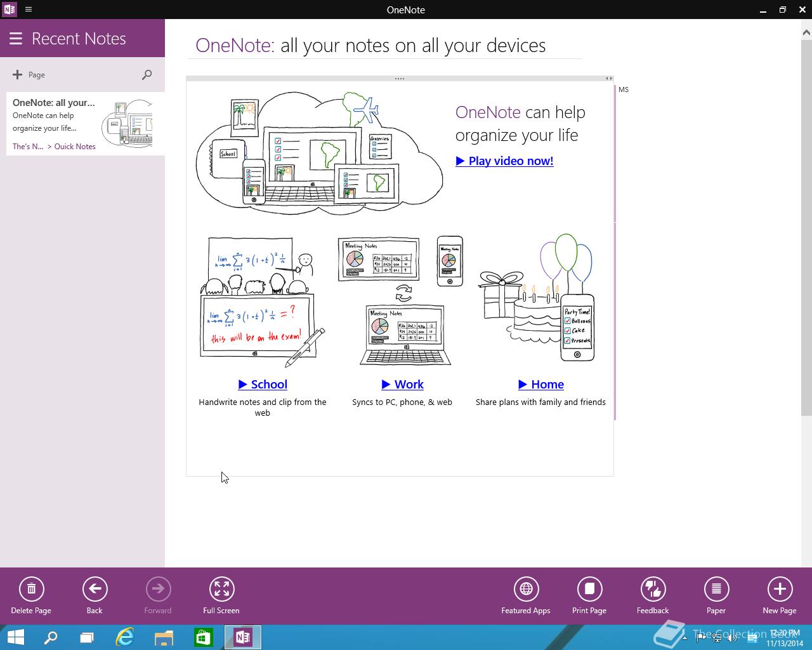
Task: Click the search magnifier in notes panel
Action: [x=147, y=75]
